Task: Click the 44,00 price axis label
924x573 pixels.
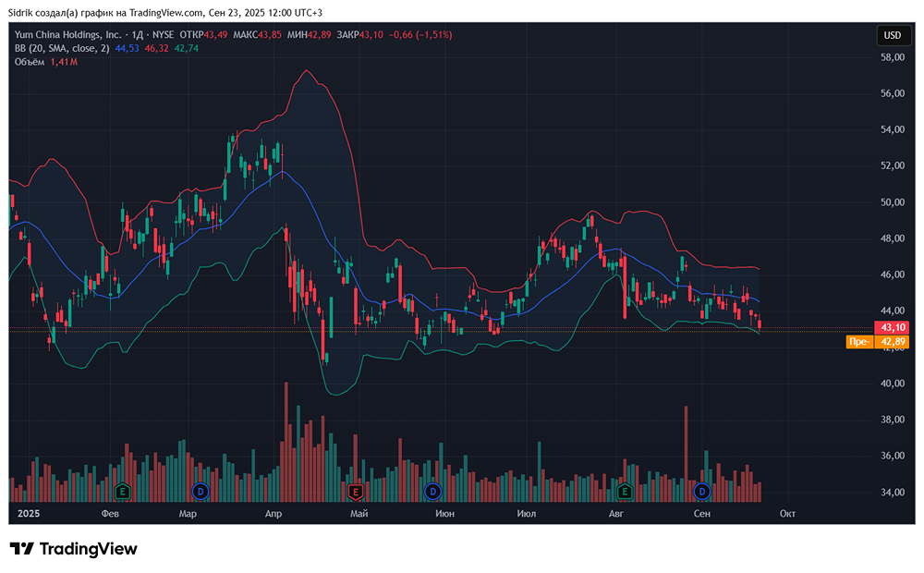Action: [893, 311]
